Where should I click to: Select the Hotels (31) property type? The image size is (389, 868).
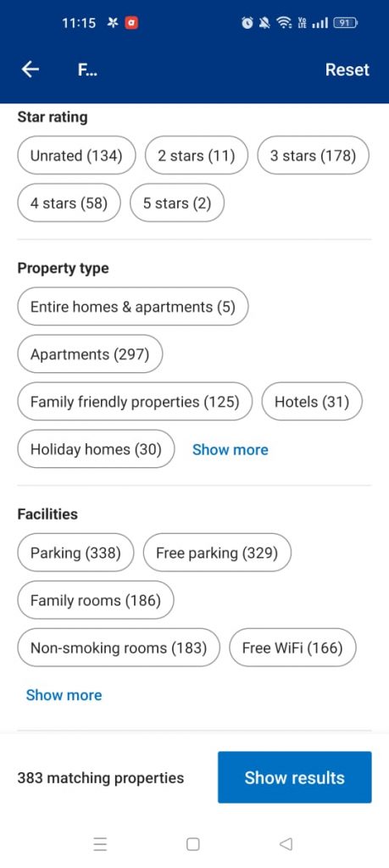[x=312, y=401]
